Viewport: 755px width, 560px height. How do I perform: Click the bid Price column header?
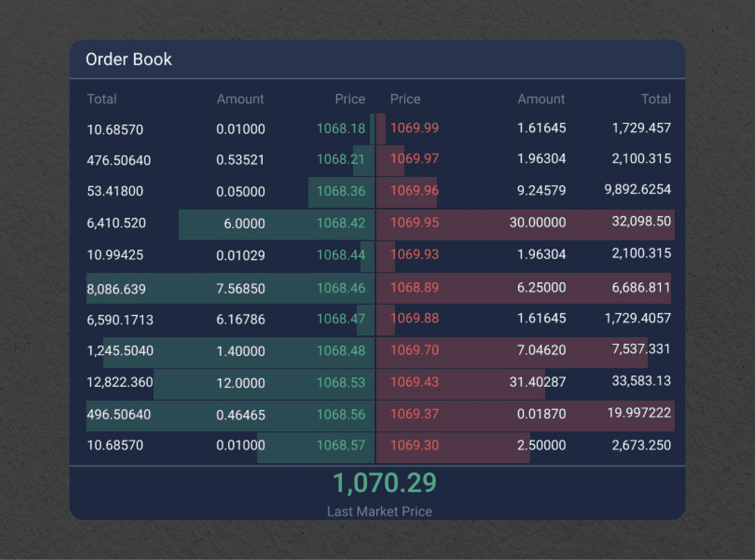[x=350, y=99]
